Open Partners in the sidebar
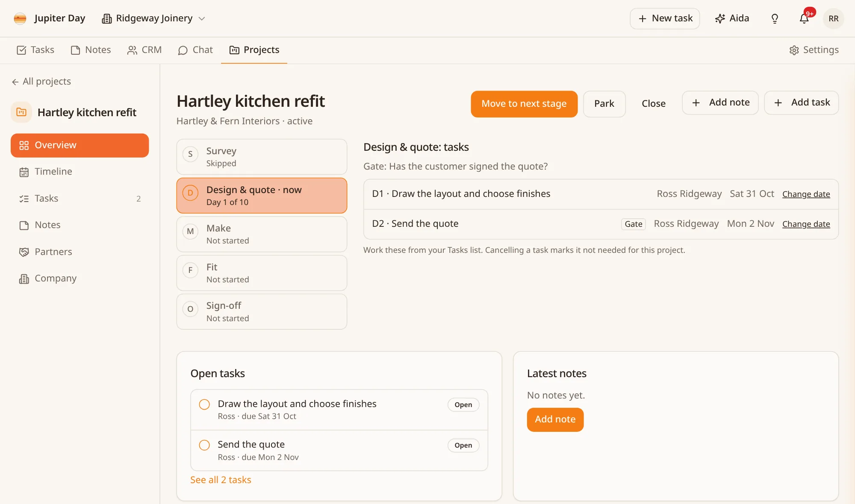 tap(80, 252)
